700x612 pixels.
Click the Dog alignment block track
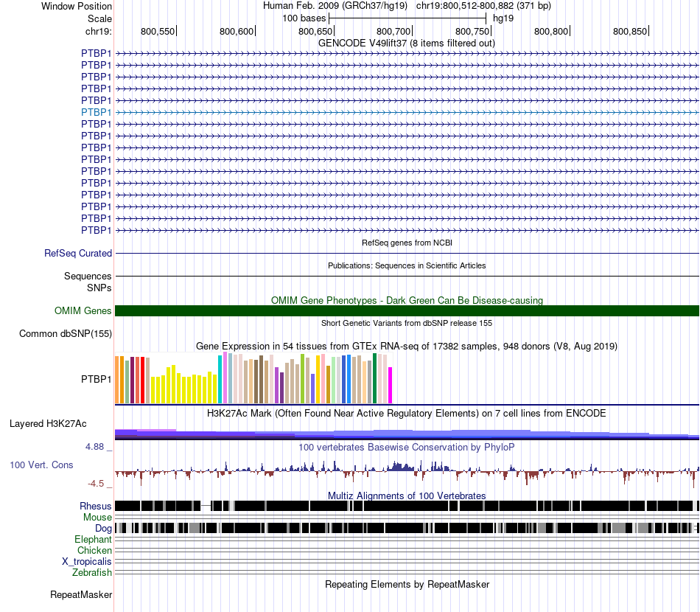407,528
